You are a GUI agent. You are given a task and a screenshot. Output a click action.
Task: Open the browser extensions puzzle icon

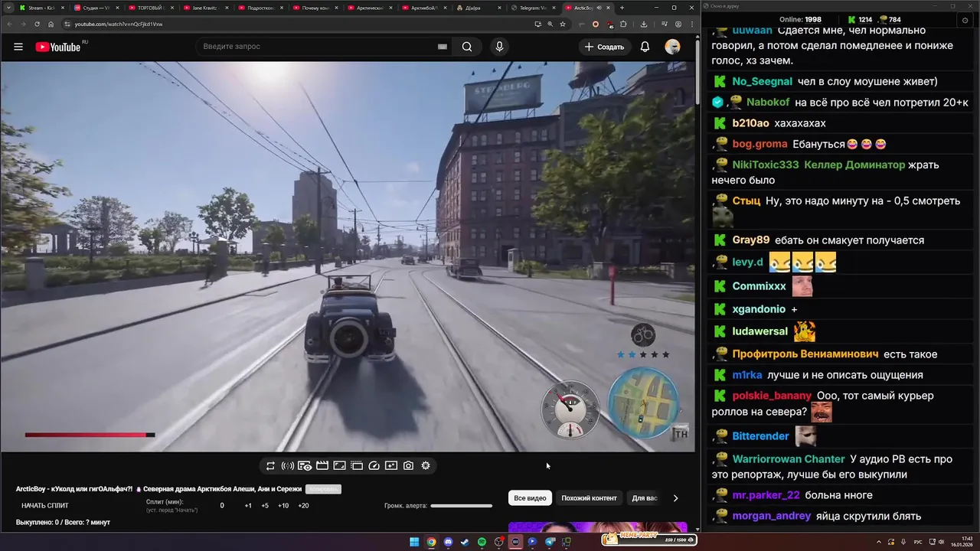tap(623, 24)
